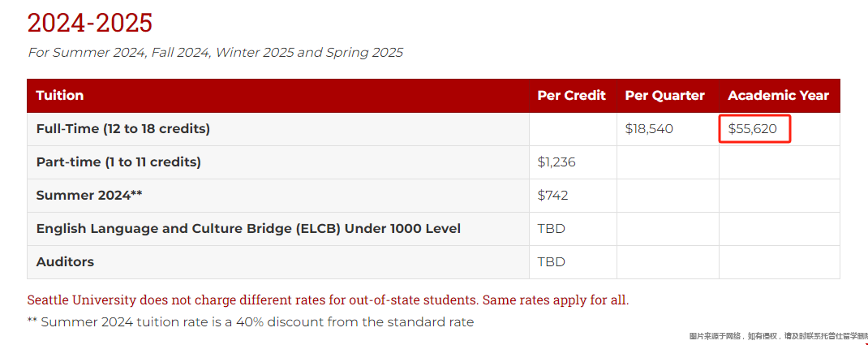The image size is (868, 345).
Task: Click the highlighted $55,620 academic year value
Action: 752,129
